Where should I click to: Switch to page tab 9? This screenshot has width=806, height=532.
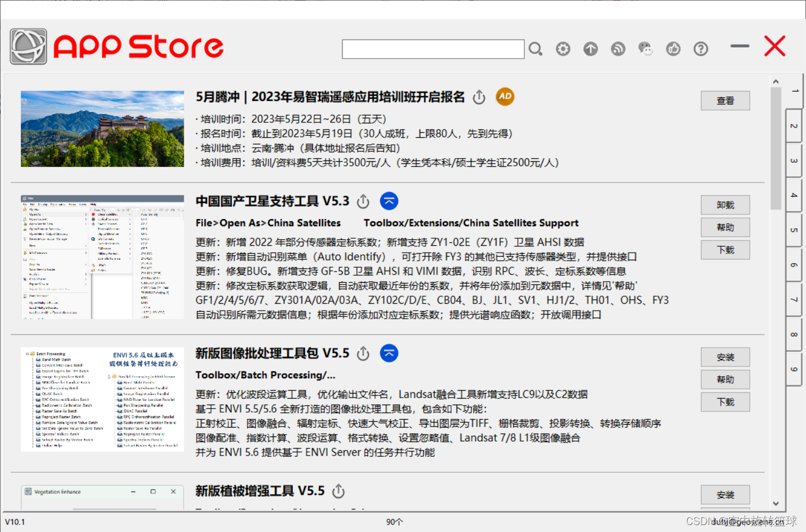pos(794,369)
